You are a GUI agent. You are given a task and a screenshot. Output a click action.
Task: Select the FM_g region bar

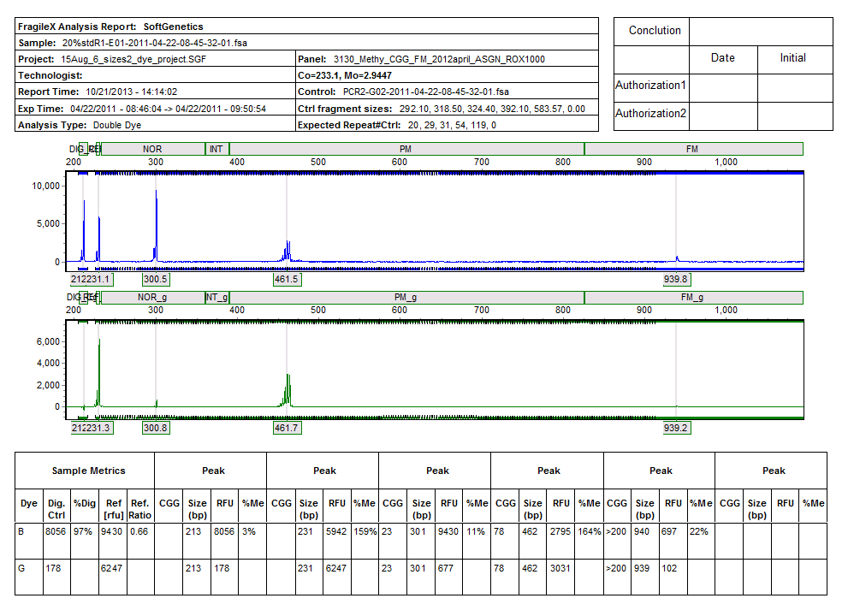[693, 298]
